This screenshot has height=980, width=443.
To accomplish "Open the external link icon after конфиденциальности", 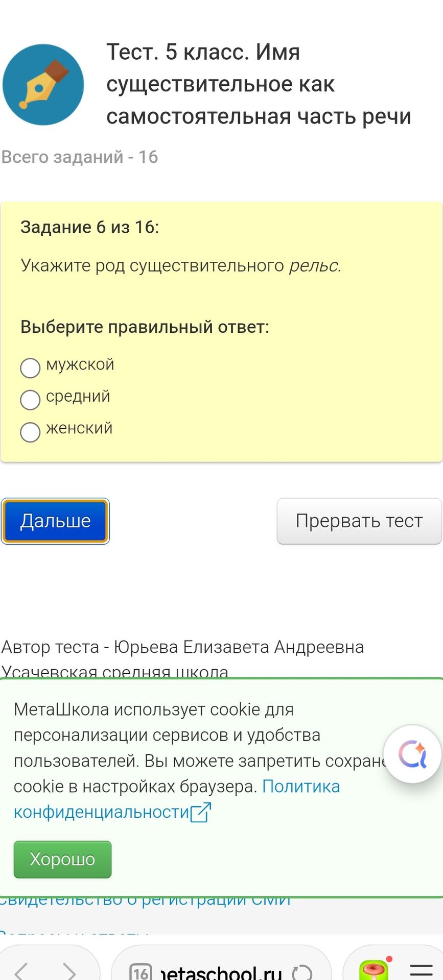I will point(200,812).
